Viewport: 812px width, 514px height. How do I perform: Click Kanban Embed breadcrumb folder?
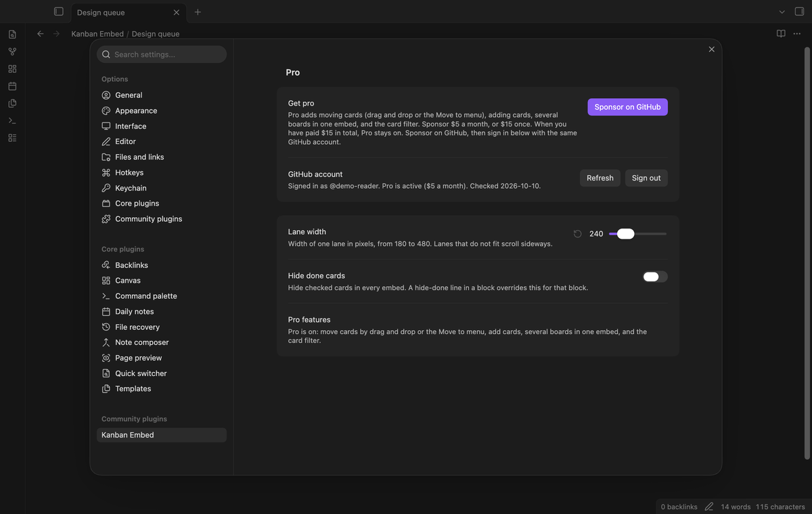click(97, 34)
